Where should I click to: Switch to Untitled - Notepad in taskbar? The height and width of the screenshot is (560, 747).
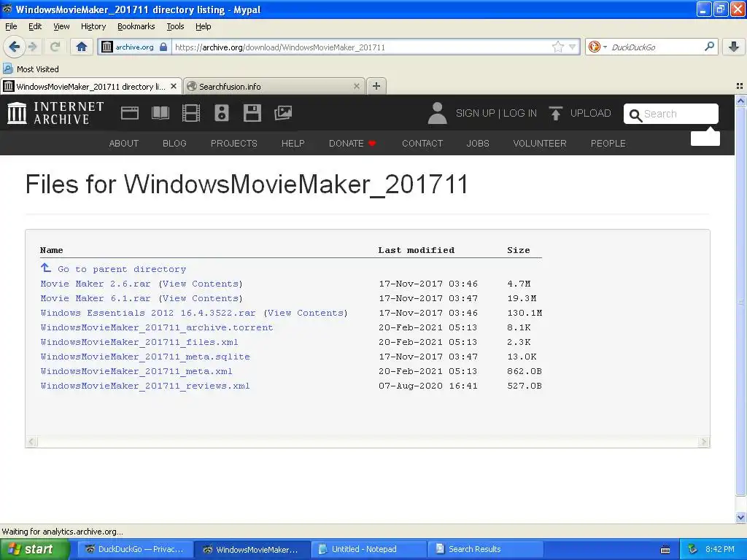(x=368, y=550)
